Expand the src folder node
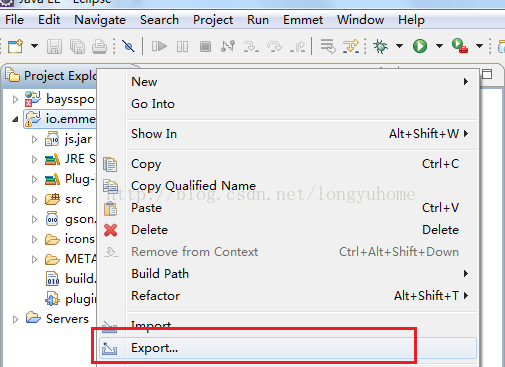Screen dimensions: 505x367 (x=34, y=199)
